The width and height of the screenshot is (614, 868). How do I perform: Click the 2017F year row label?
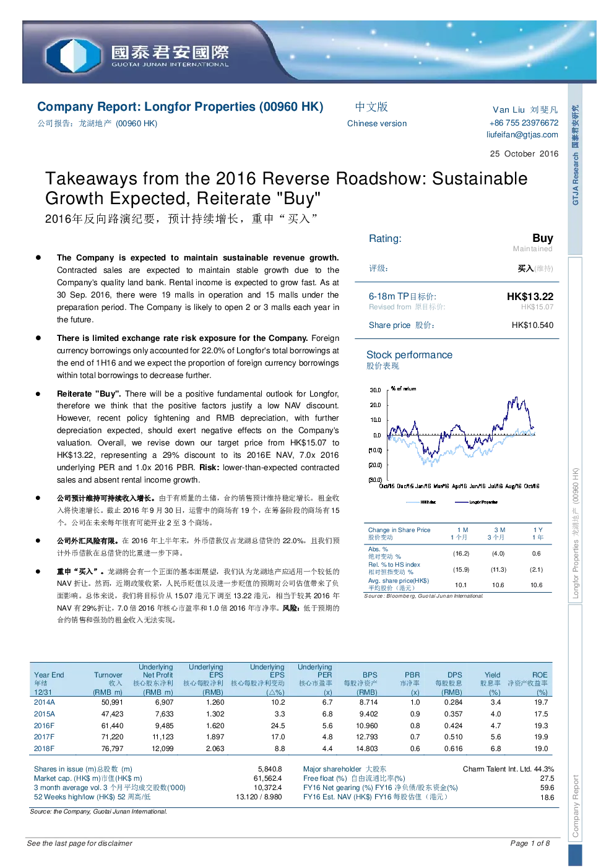point(44,737)
